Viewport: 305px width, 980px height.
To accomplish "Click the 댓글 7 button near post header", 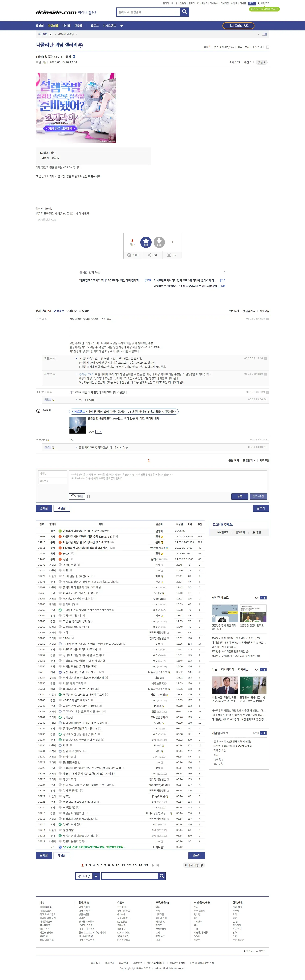I will coord(261,62).
